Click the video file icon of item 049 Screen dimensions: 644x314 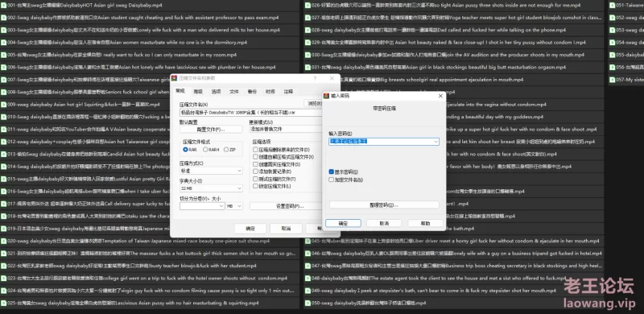(x=308, y=290)
